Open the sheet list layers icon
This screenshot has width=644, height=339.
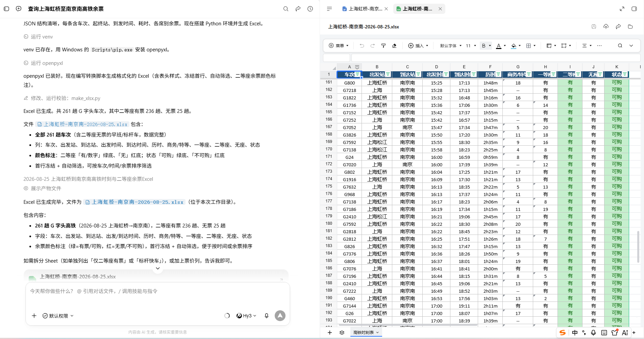pos(342,333)
